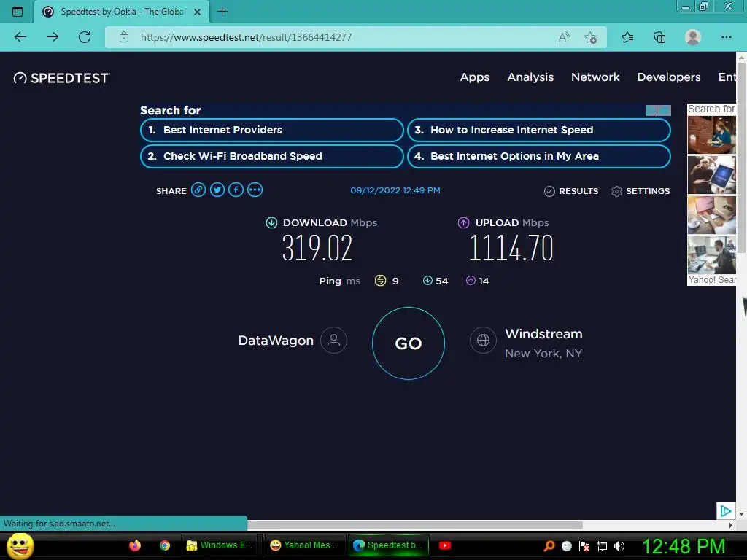Click the Windstream server name
Image resolution: width=747 pixels, height=560 pixels.
[x=543, y=334]
